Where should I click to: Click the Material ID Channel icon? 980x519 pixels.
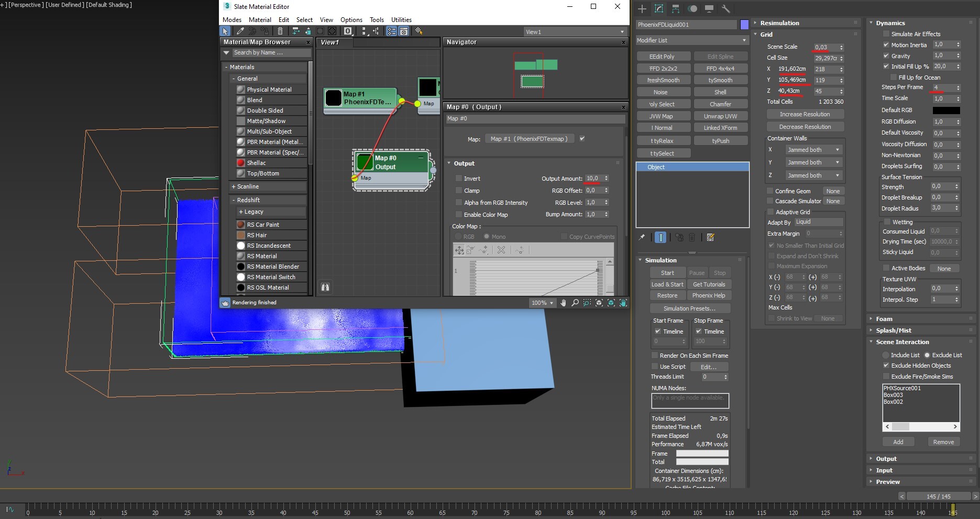point(348,31)
